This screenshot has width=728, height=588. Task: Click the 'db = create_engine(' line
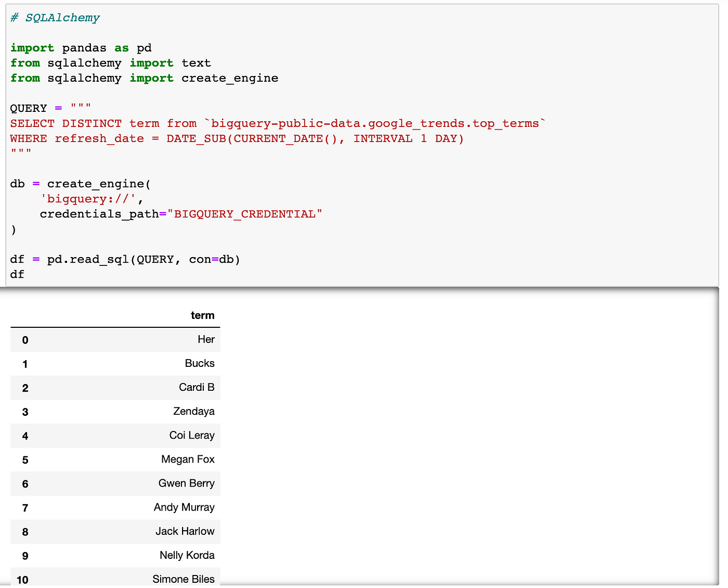pos(81,184)
